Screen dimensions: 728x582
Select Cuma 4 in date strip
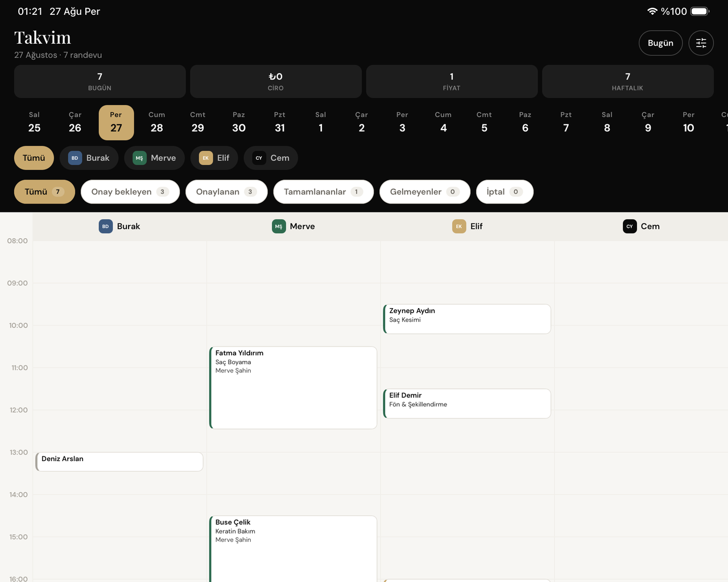(x=444, y=123)
